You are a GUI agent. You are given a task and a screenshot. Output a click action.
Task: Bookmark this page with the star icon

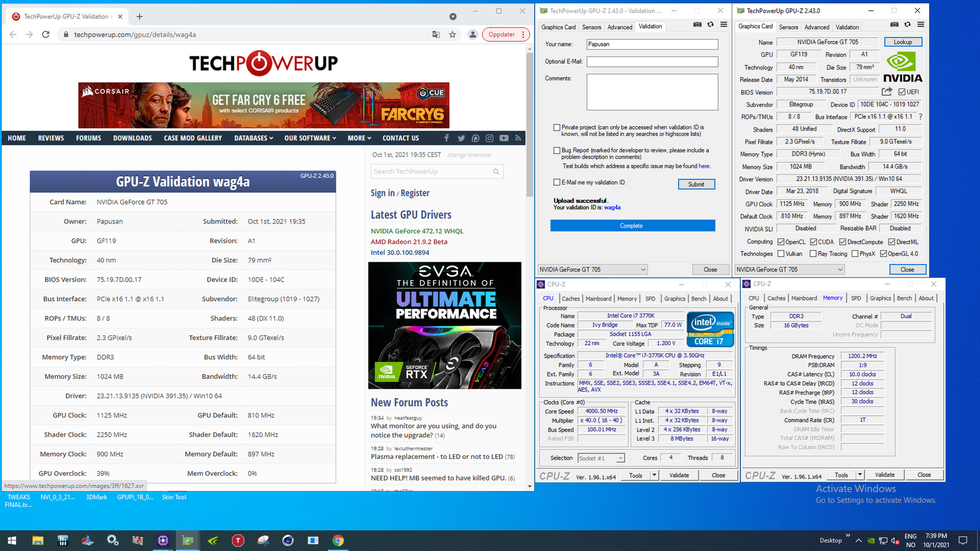click(x=452, y=34)
